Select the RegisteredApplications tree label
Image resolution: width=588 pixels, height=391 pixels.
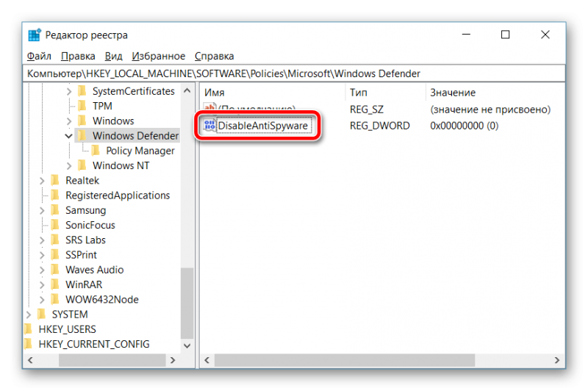tap(118, 195)
